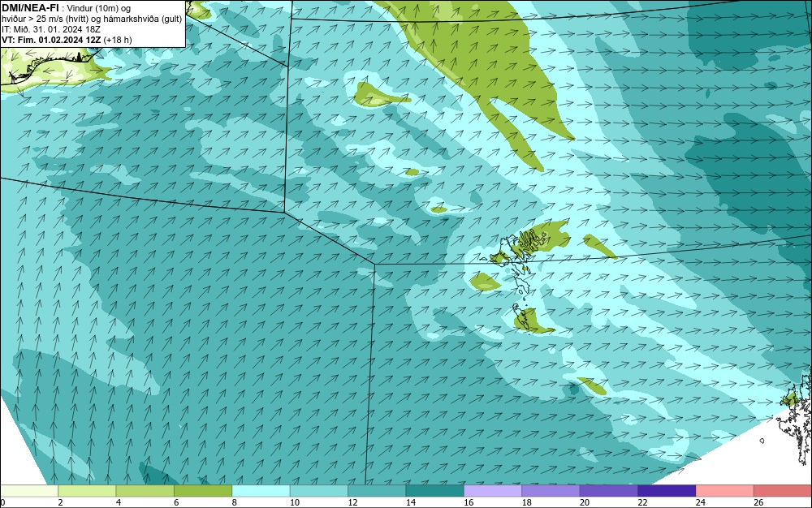Viewport: 812px width, 508px height.
Task: Click the legend scale value 6
Action: pyautogui.click(x=176, y=502)
